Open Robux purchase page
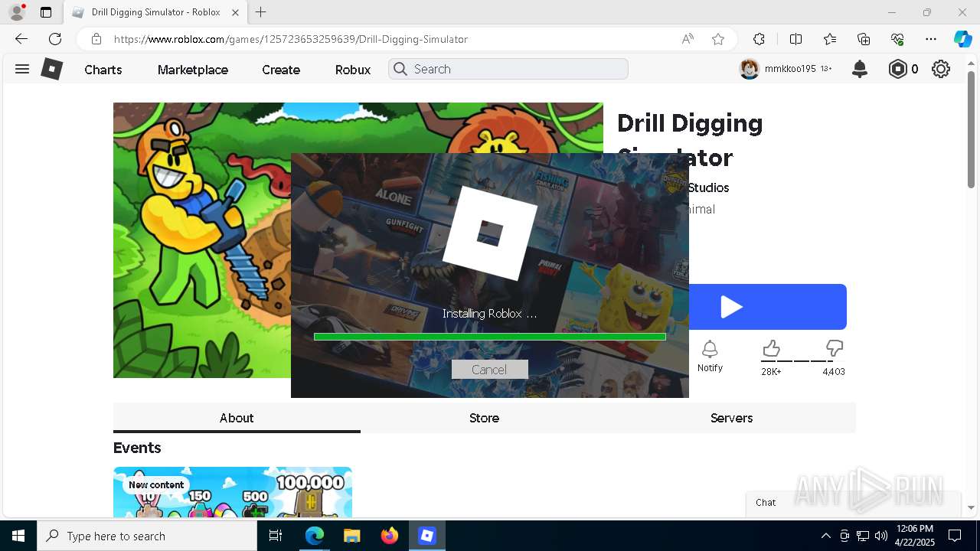Screen dimensions: 980x551 point(353,70)
